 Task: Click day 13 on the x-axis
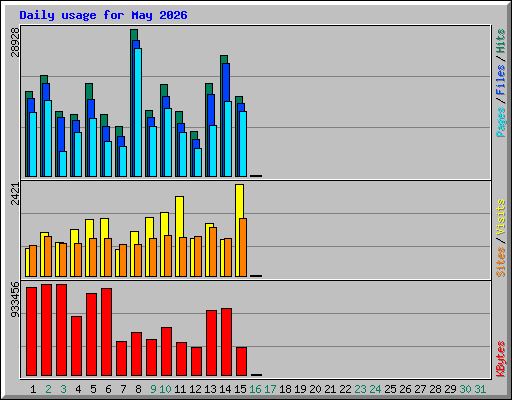[x=210, y=389]
